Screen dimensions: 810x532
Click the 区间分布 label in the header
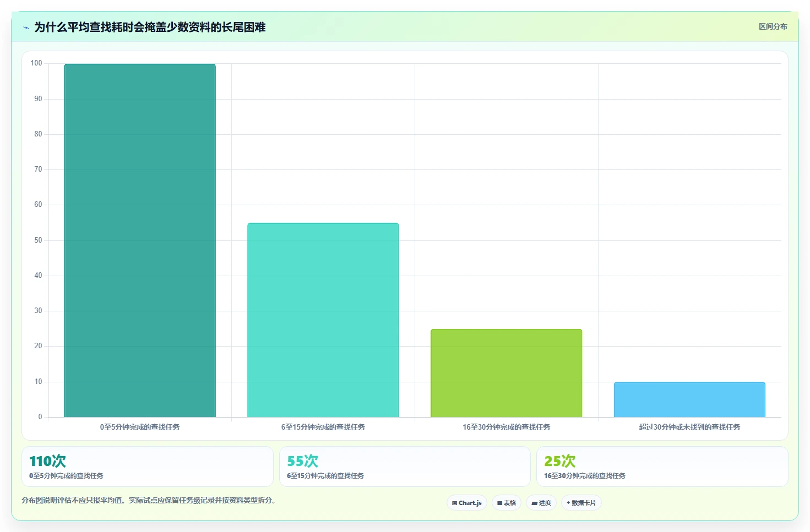pyautogui.click(x=773, y=26)
